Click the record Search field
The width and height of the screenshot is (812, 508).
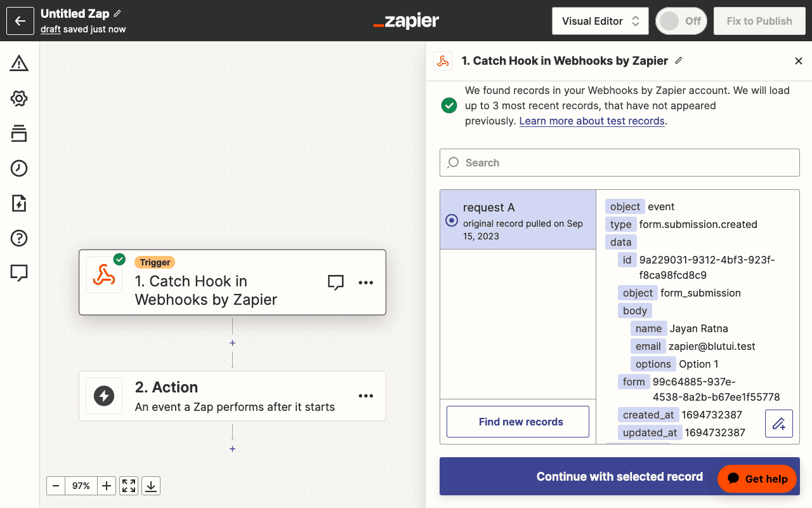pos(619,163)
